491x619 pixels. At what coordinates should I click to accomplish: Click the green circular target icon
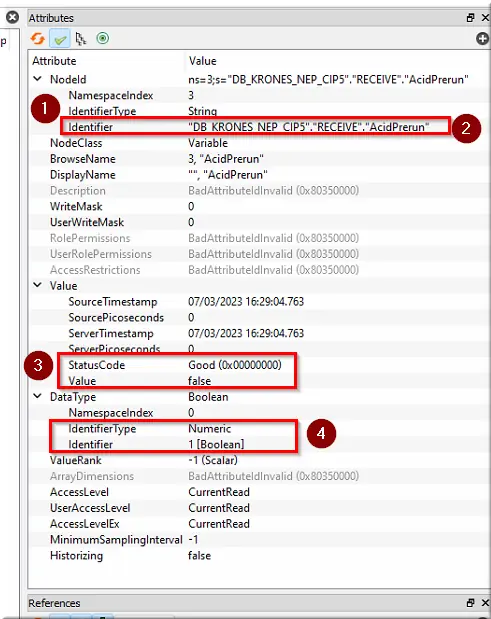103,38
